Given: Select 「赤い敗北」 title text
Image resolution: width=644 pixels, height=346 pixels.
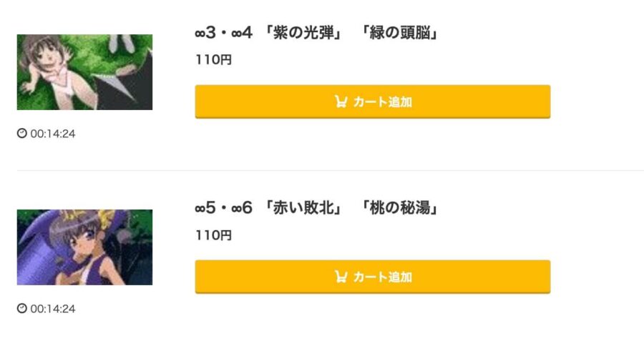Looking at the screenshot, I should coord(303,208).
